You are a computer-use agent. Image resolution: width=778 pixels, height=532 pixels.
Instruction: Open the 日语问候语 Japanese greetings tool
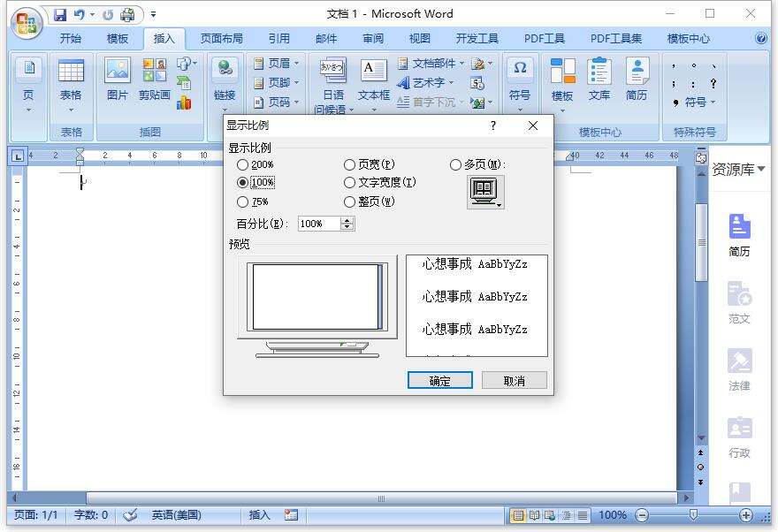333,85
